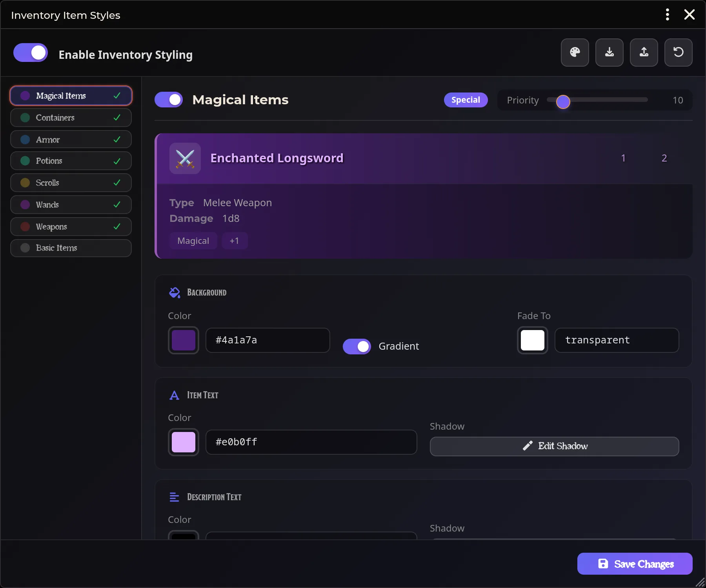Select the Basic Items category

click(x=71, y=248)
